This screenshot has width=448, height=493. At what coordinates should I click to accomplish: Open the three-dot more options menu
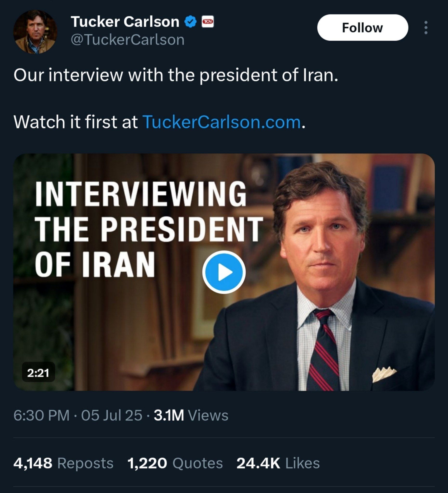[426, 28]
